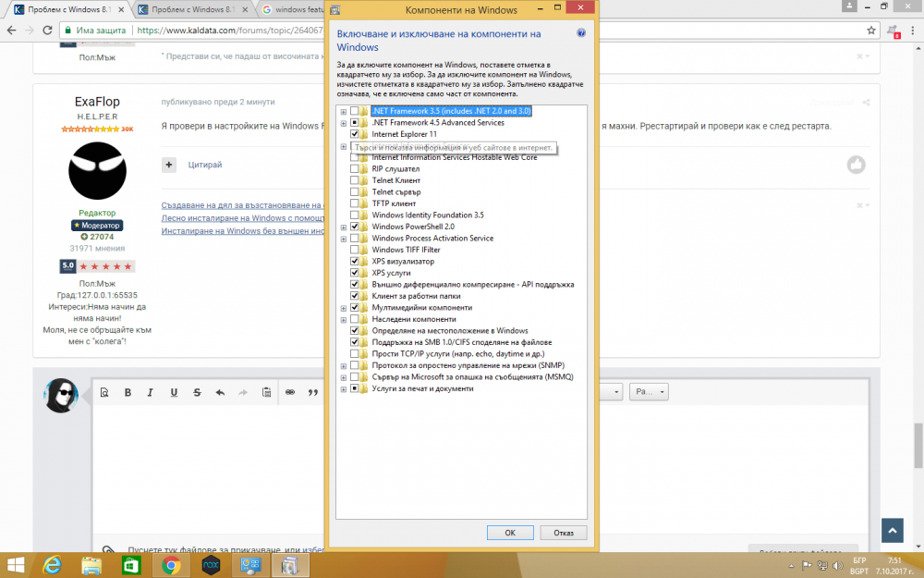Open Nox app from the taskbar
Screen dimensions: 924x578
tap(211, 566)
